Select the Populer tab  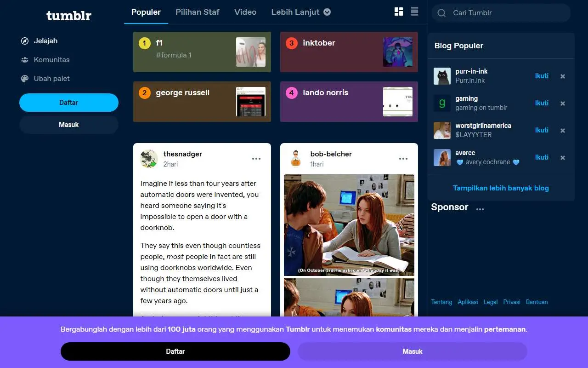pyautogui.click(x=146, y=12)
